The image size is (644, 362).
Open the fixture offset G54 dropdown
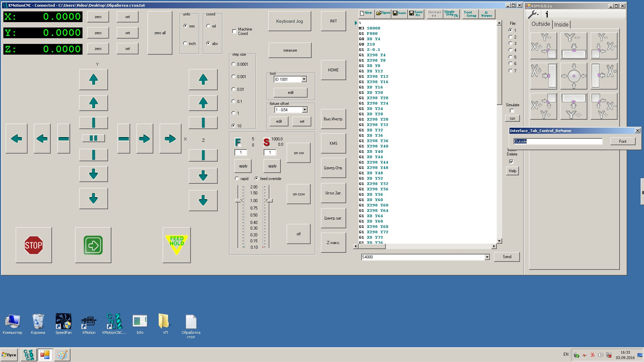(305, 110)
